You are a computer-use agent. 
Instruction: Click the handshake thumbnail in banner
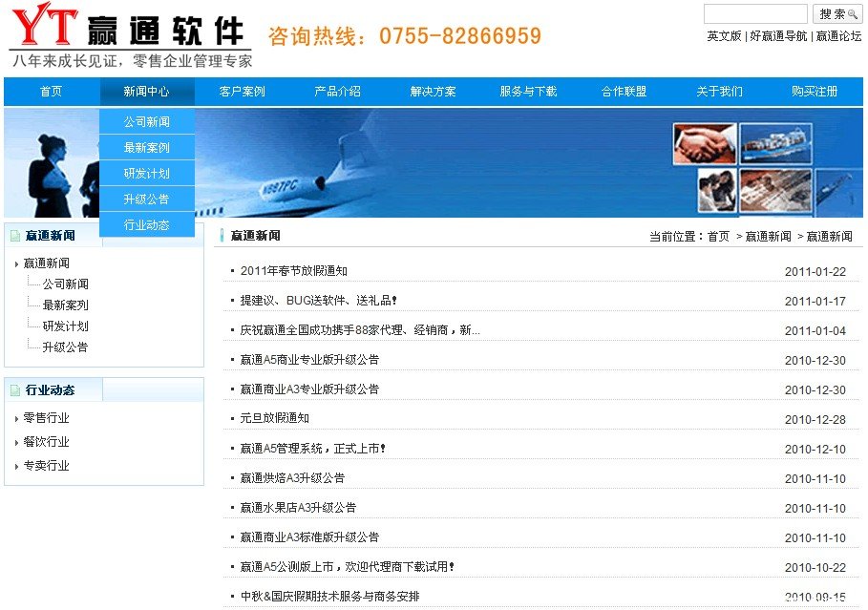[704, 144]
